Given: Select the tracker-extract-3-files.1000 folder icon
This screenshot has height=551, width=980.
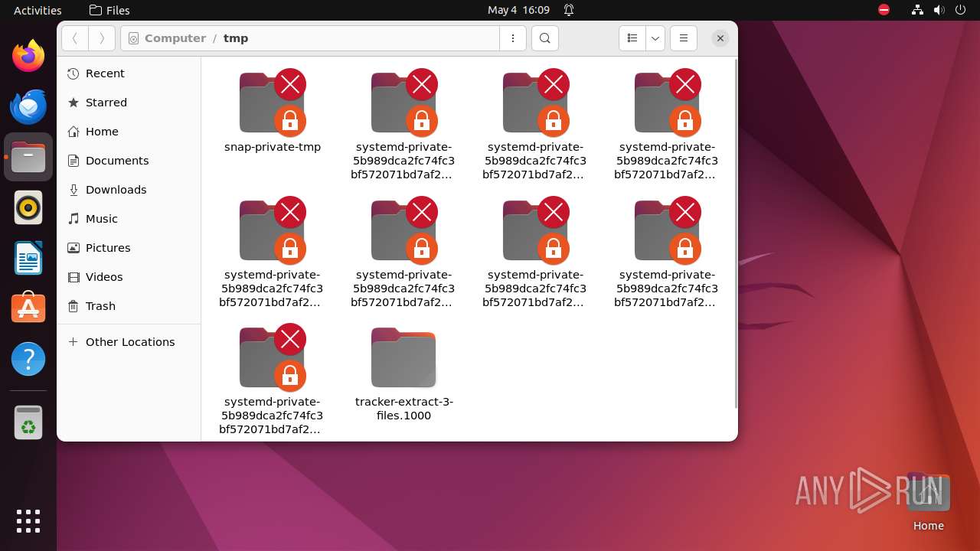Looking at the screenshot, I should 403,357.
